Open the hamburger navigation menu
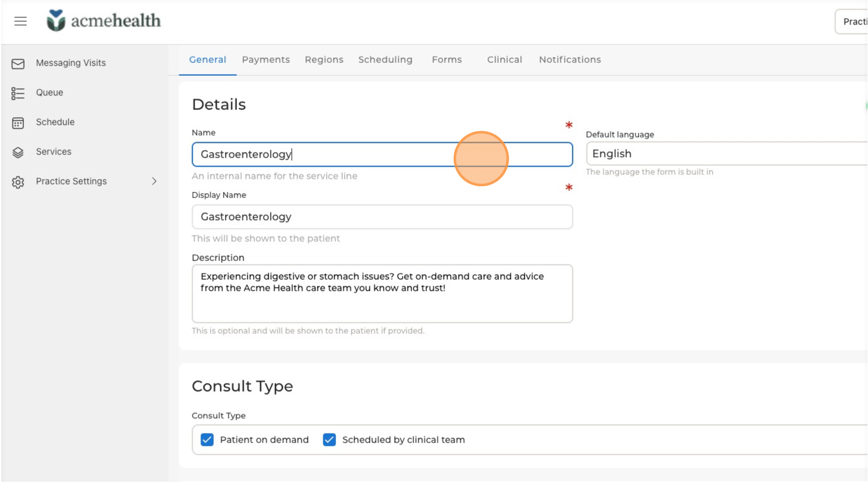The width and height of the screenshot is (868, 482). coord(20,21)
